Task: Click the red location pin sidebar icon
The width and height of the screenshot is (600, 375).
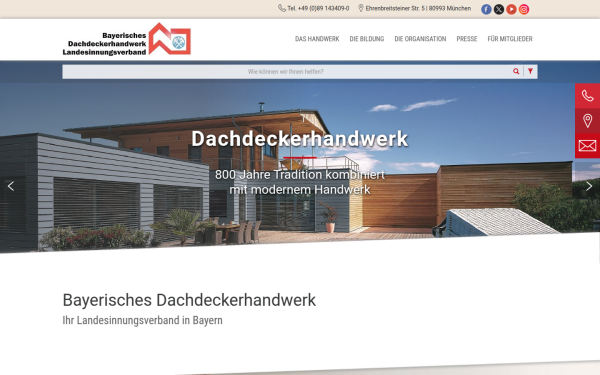Action: pos(587,121)
